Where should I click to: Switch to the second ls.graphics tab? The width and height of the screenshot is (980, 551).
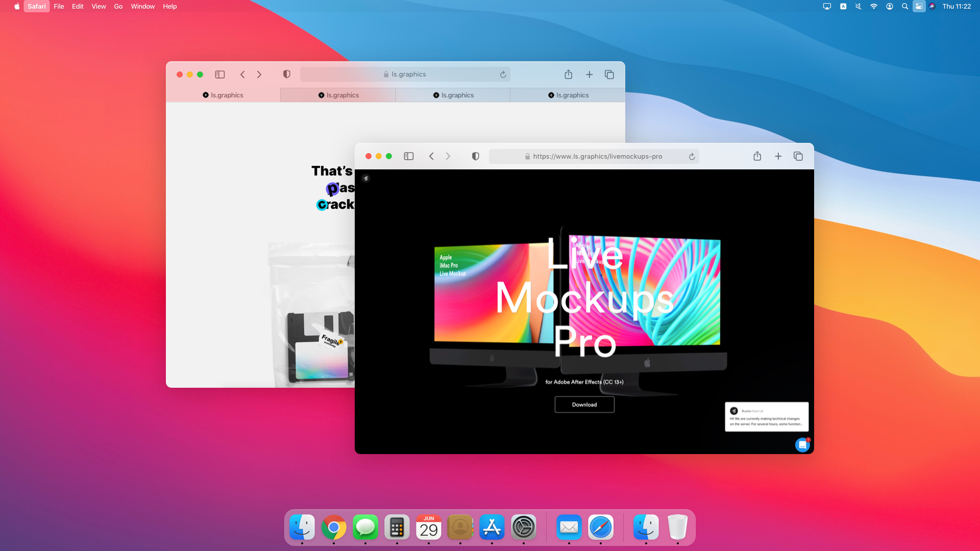(x=337, y=95)
